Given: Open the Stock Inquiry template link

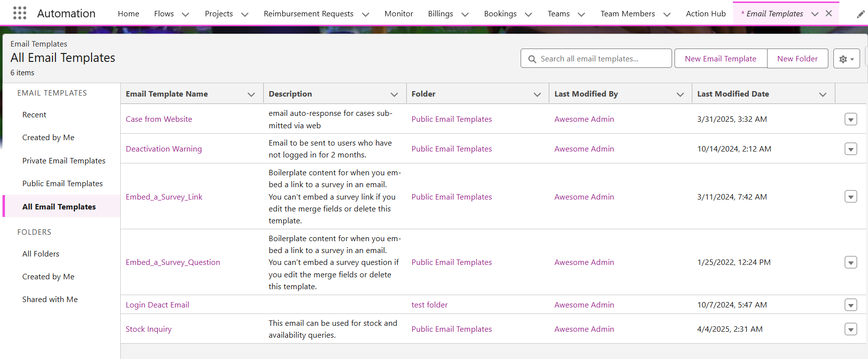Looking at the screenshot, I should tap(148, 329).
